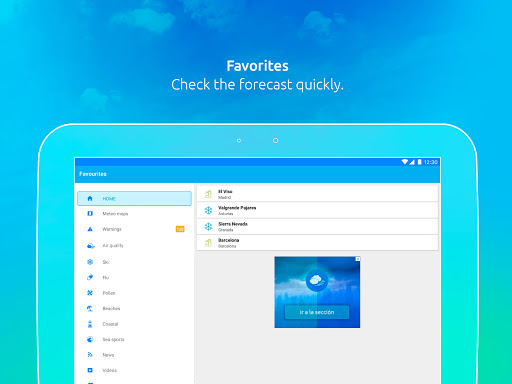Open the News menu entry
Screen dimensions: 512x384
click(134, 355)
